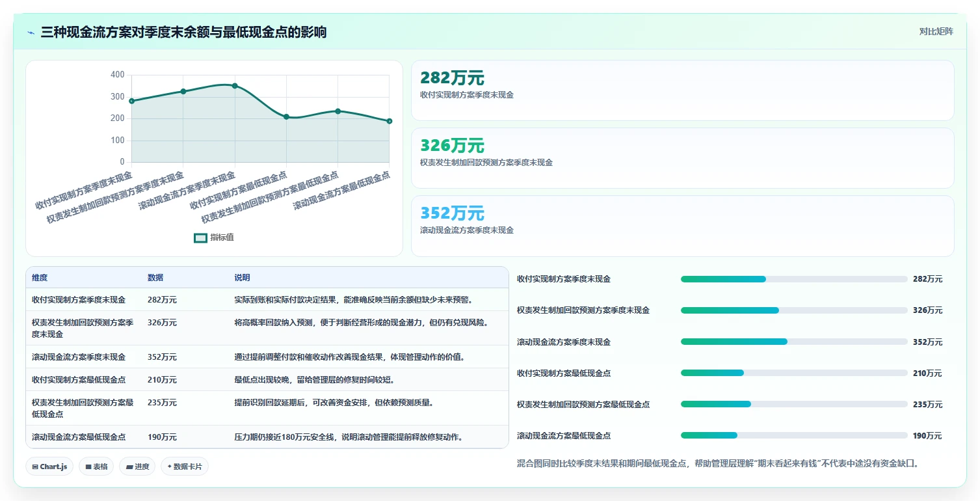This screenshot has height=501, width=980.
Task: Click the Chart.js tag chip
Action: 49,467
